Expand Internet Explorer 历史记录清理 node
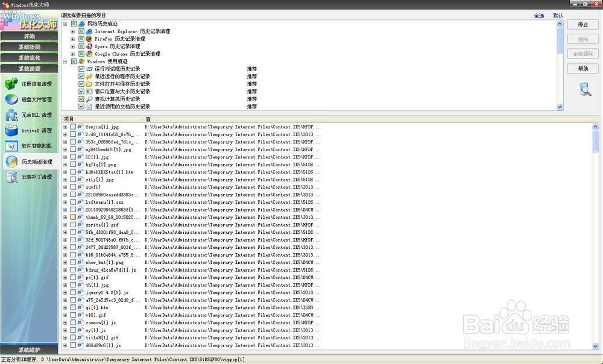This screenshot has height=364, width=603. [x=73, y=31]
